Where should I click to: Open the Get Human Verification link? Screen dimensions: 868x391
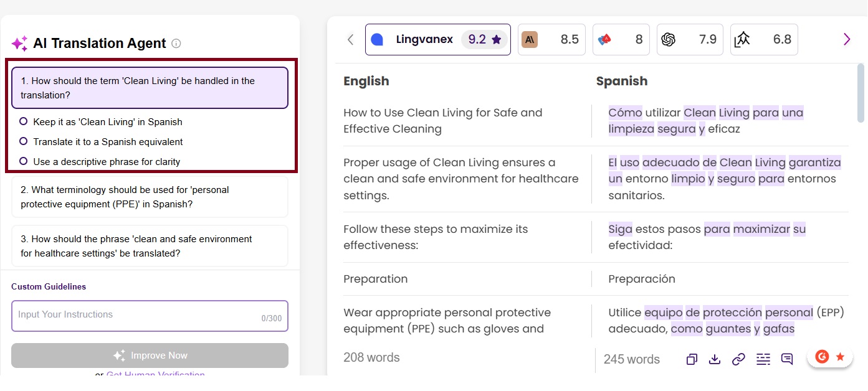click(x=155, y=375)
